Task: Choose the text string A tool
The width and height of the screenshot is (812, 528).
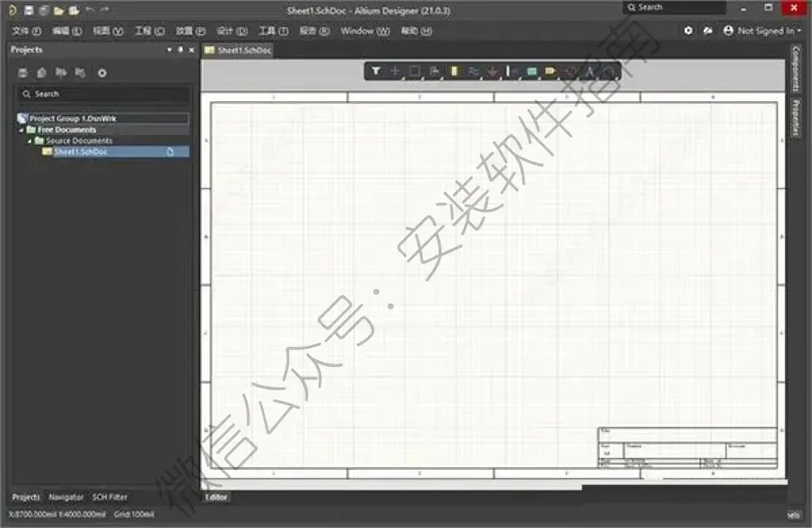Action: 590,71
